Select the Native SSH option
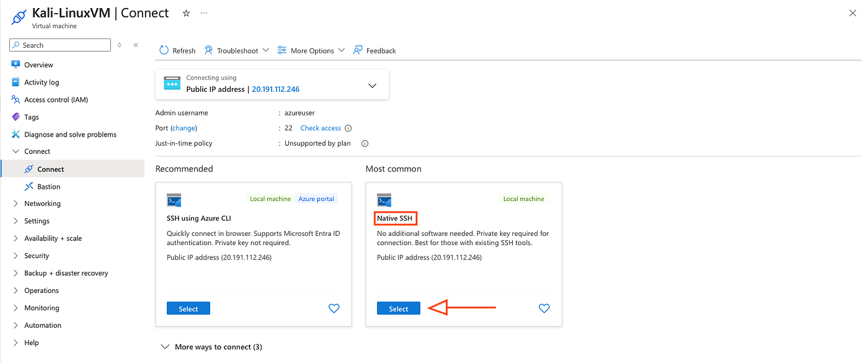Viewport: 868px width, 363px height. 399,308
